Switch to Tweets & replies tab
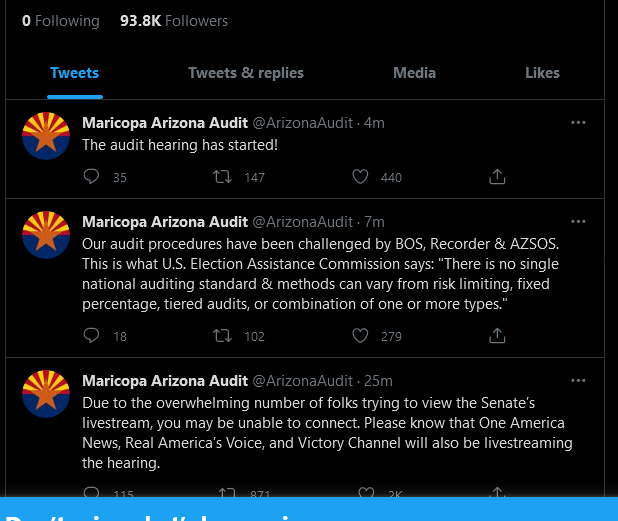618x521 pixels. (246, 73)
